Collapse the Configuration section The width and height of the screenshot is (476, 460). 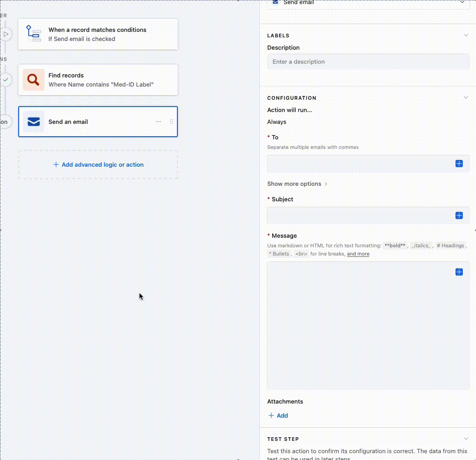point(466,98)
